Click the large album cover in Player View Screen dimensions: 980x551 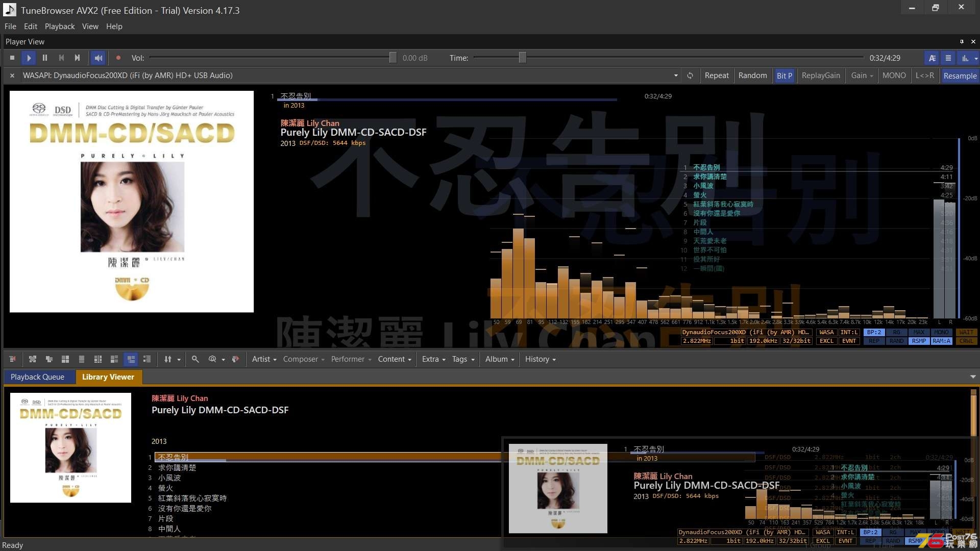tap(132, 202)
